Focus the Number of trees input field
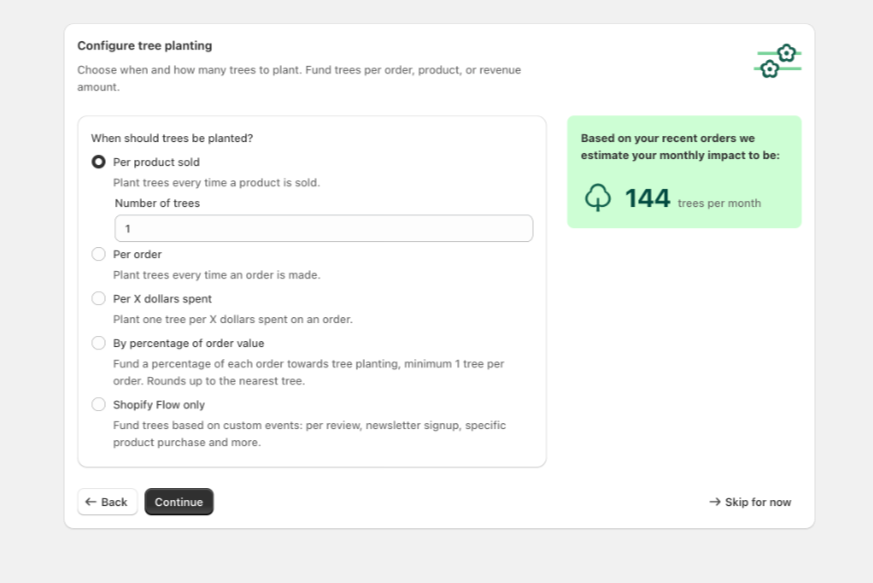873x583 pixels. click(x=323, y=228)
